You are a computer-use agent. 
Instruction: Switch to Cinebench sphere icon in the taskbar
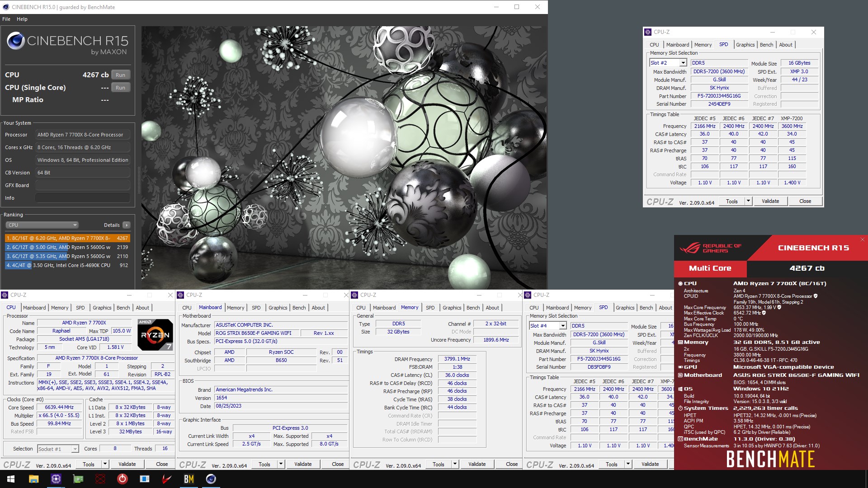211,479
